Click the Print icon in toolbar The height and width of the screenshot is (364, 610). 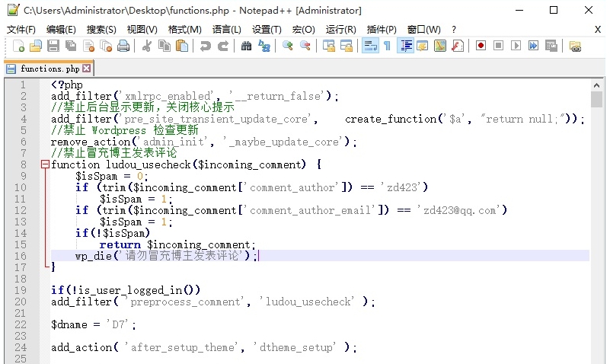pyautogui.click(x=123, y=46)
